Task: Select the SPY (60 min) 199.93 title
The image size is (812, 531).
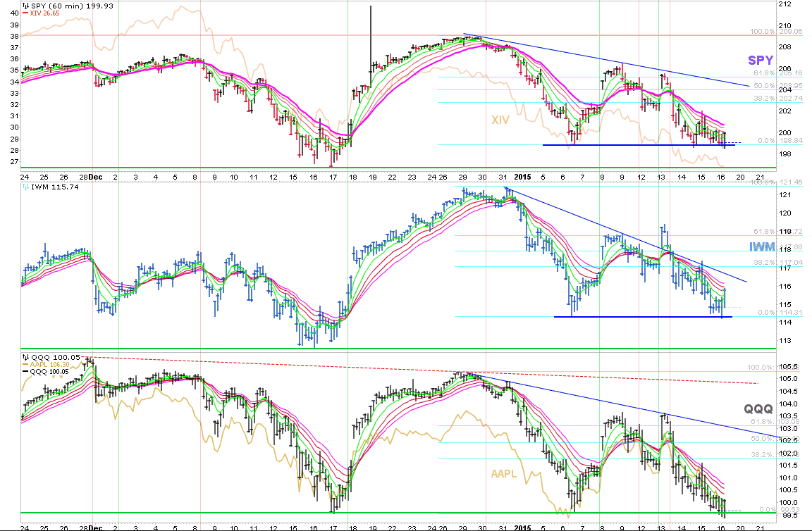Action: point(72,6)
